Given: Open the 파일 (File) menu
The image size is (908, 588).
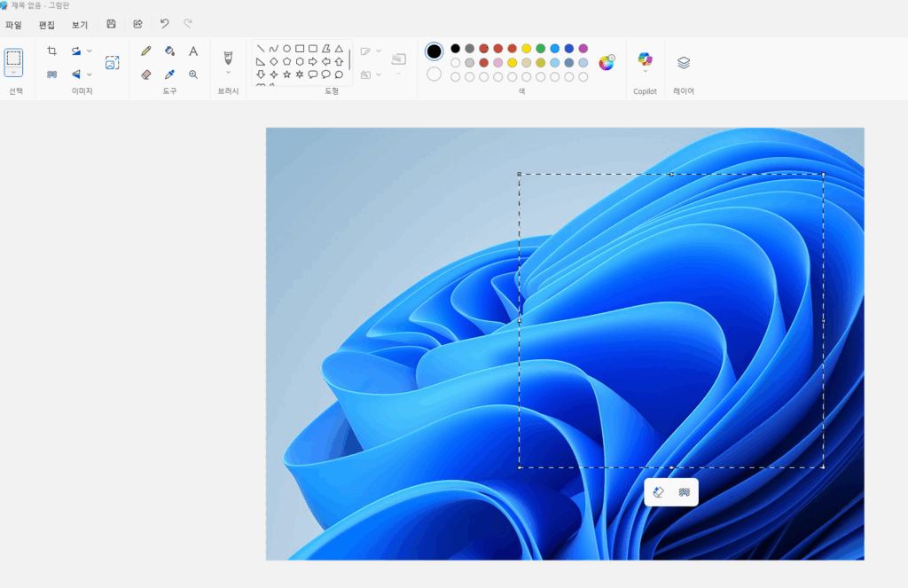Looking at the screenshot, I should pos(13,24).
